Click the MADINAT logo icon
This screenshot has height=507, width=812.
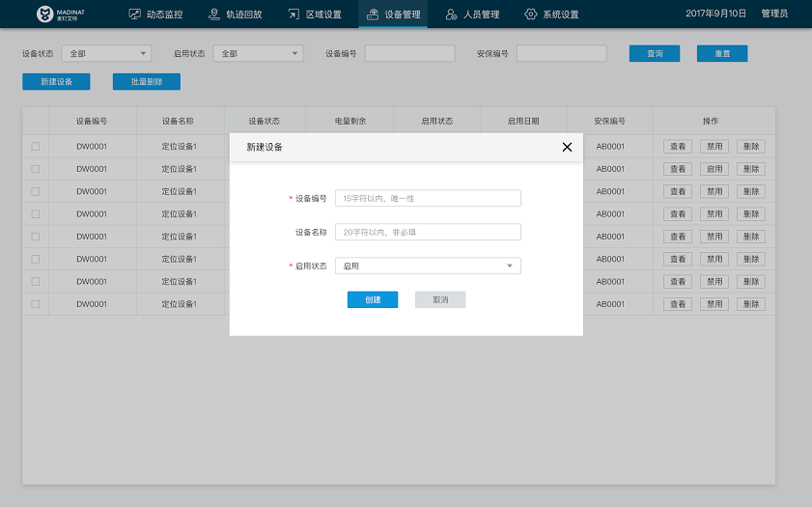pos(44,14)
